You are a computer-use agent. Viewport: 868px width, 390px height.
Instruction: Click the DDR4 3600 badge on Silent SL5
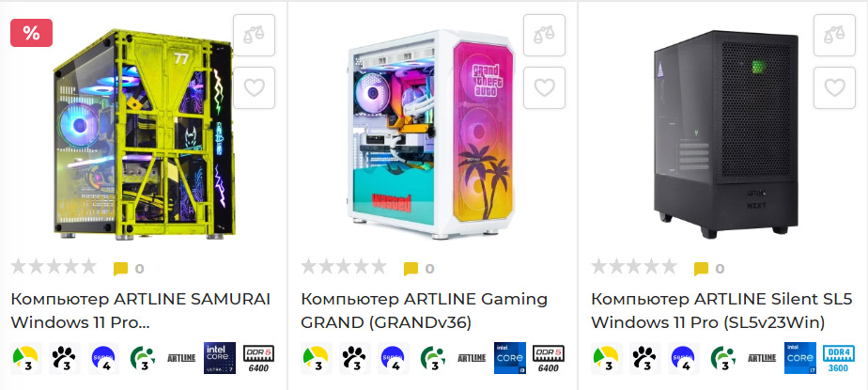click(838, 358)
